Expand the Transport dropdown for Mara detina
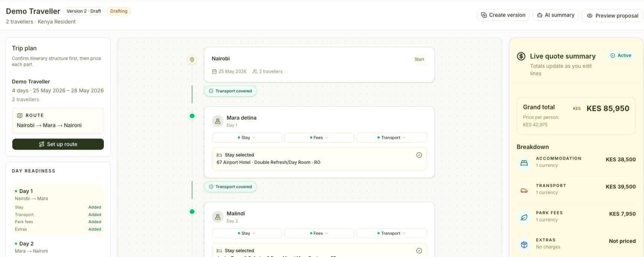Viewport: 644px width, 257px height. tap(392, 137)
